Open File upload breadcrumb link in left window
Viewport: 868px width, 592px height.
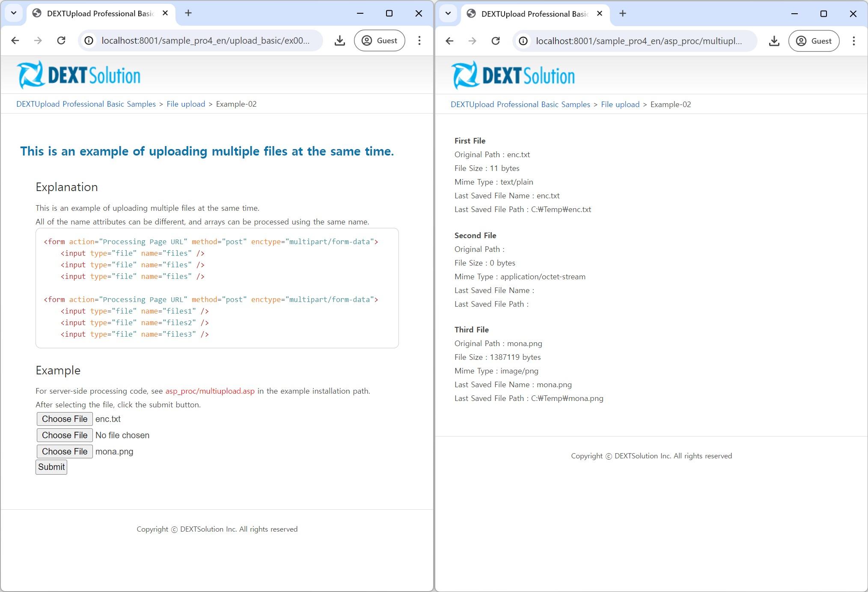pyautogui.click(x=186, y=104)
